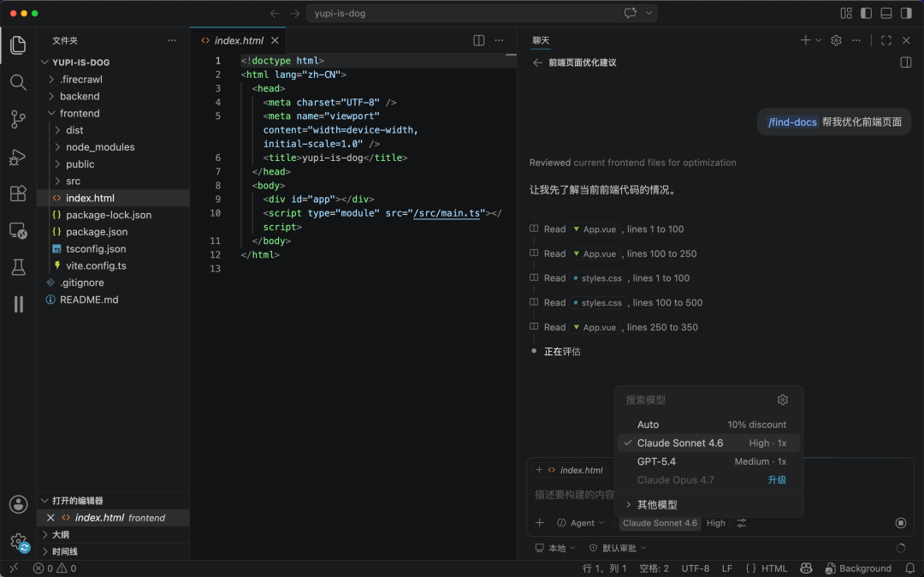Expand the .firecrawl folder
The width and height of the screenshot is (924, 577).
[113, 79]
